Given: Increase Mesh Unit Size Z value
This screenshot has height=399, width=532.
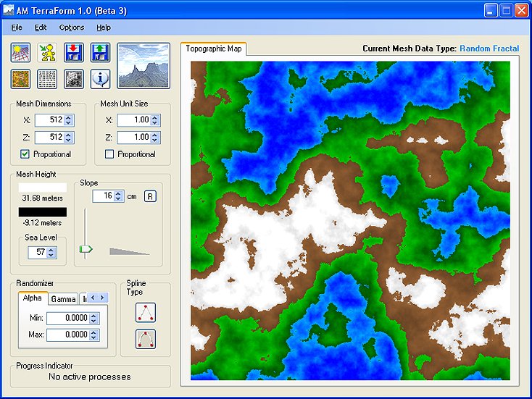Looking at the screenshot, I should 154,135.
